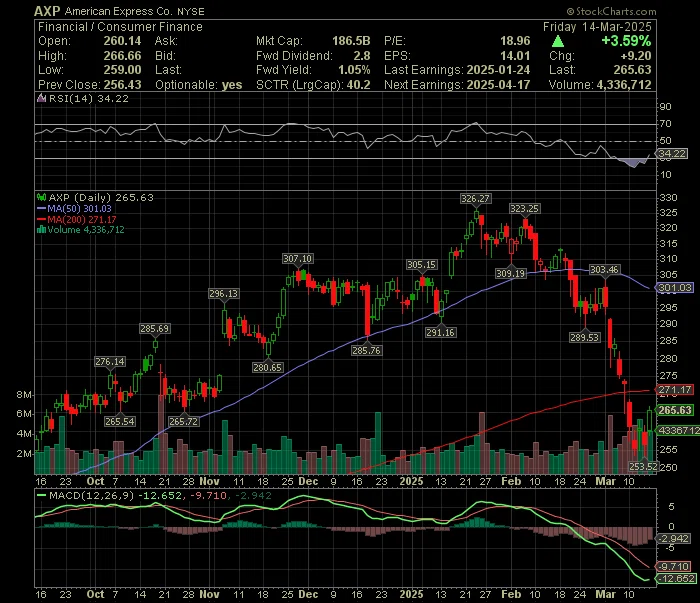Click the SCTR (LrgCap) value 40.2
The width and height of the screenshot is (700, 603).
tap(358, 85)
